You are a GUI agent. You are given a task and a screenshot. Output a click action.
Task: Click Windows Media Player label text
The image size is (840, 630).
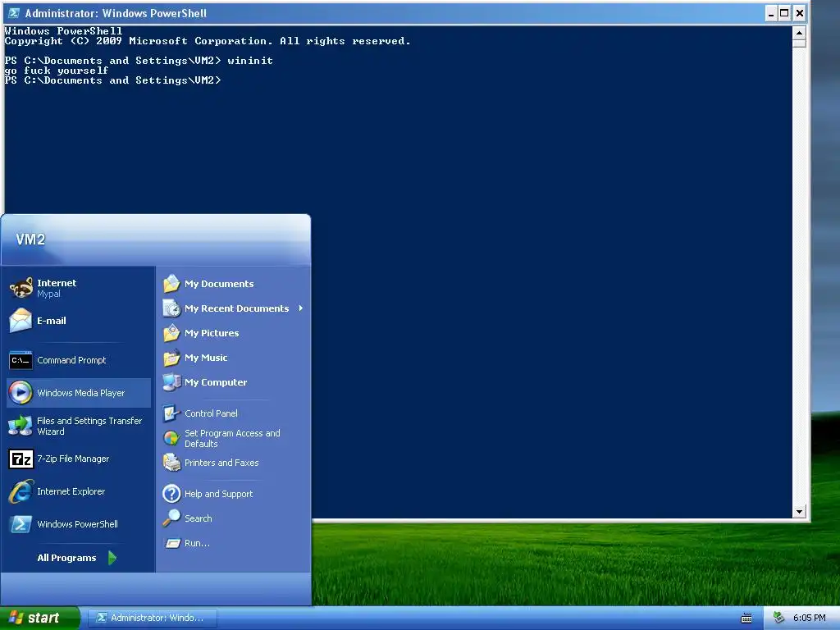click(81, 393)
